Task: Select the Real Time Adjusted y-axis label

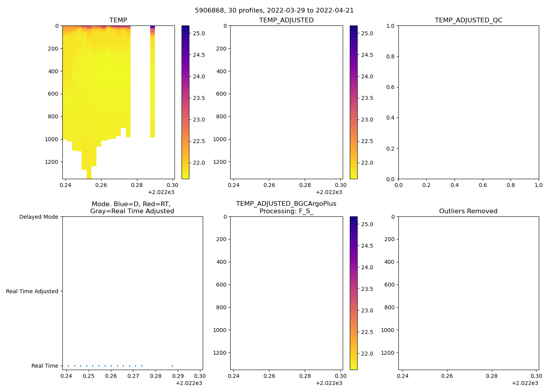Action: tap(32, 291)
